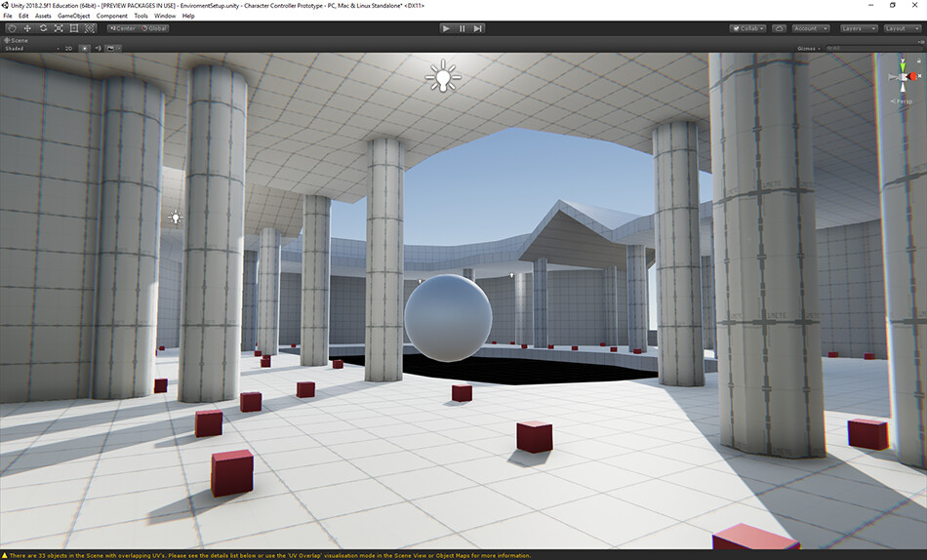The width and height of the screenshot is (927, 560).
Task: Select the Scene tab
Action: click(17, 40)
